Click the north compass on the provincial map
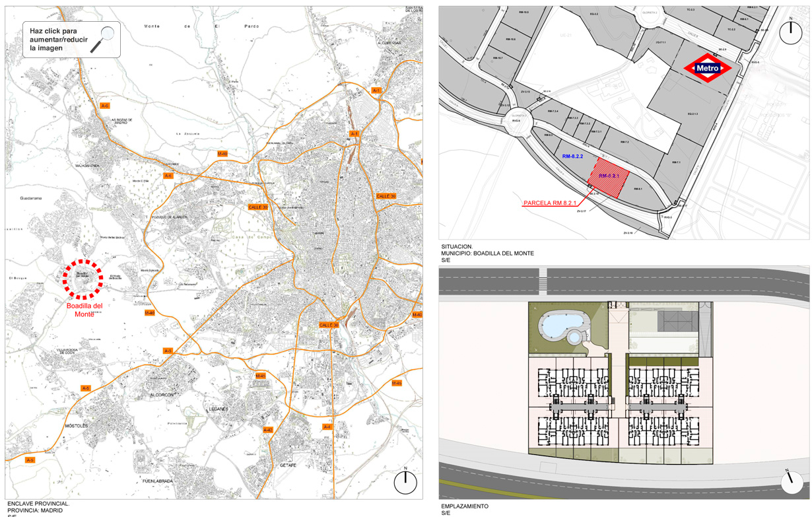The image size is (812, 517). coord(405,482)
